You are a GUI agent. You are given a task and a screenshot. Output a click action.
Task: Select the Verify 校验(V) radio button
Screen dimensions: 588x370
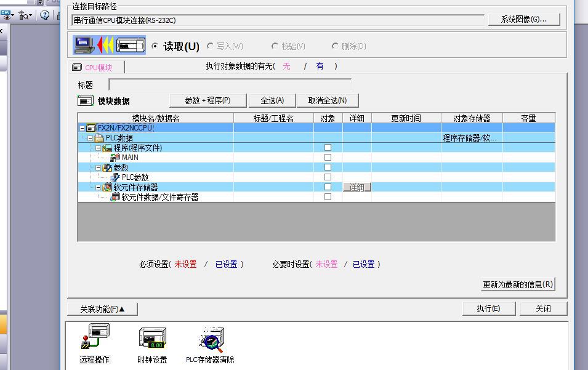(x=275, y=46)
